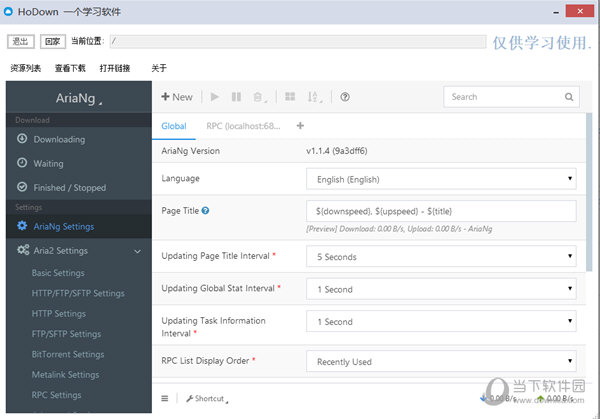Screen dimensions: 600x419
Task: Click the HoDown app icon in title bar
Action: [8, 11]
